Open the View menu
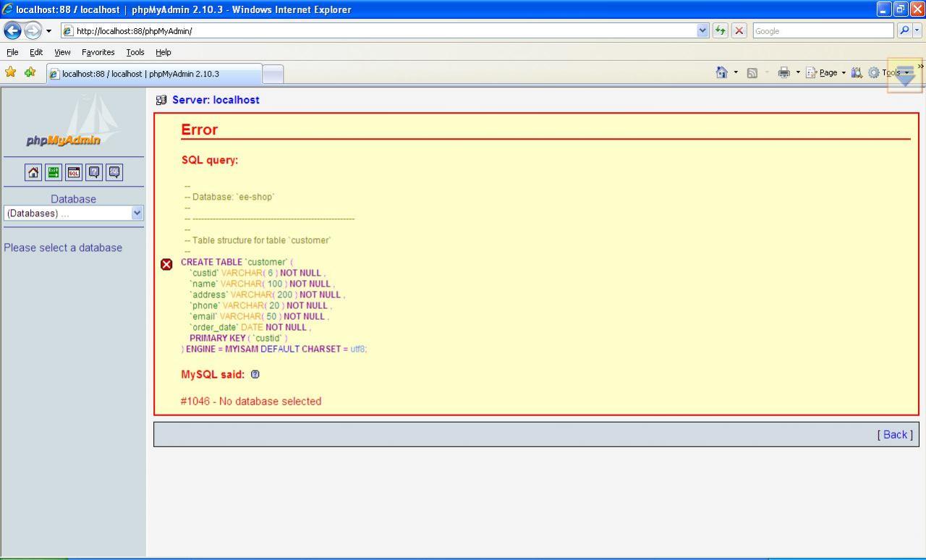The height and width of the screenshot is (560, 926). [x=62, y=52]
